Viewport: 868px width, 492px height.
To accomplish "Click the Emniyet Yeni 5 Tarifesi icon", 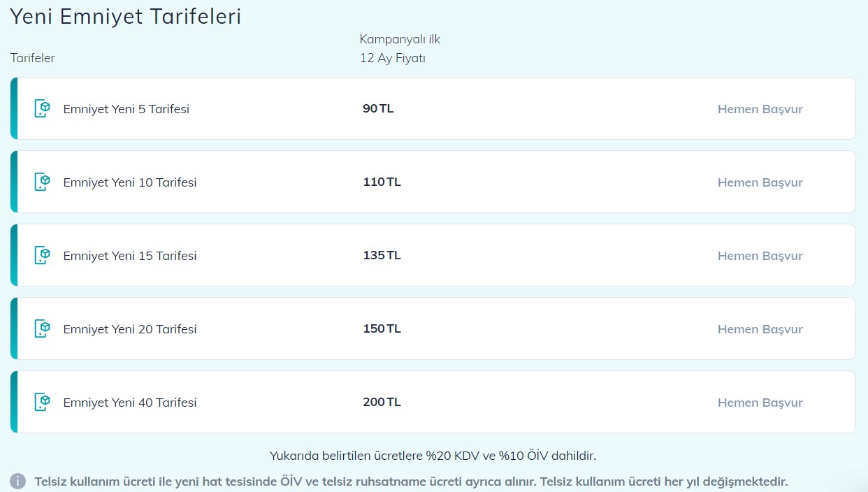I will click(x=43, y=108).
